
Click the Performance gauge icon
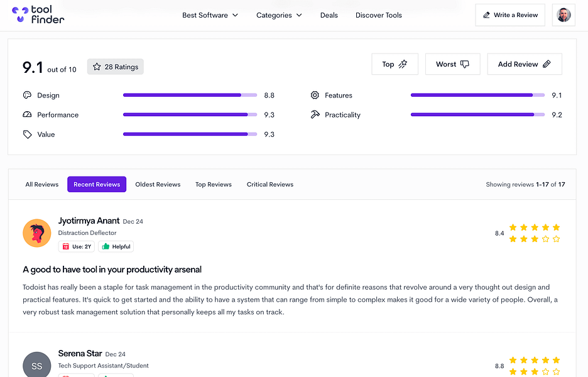(x=27, y=115)
